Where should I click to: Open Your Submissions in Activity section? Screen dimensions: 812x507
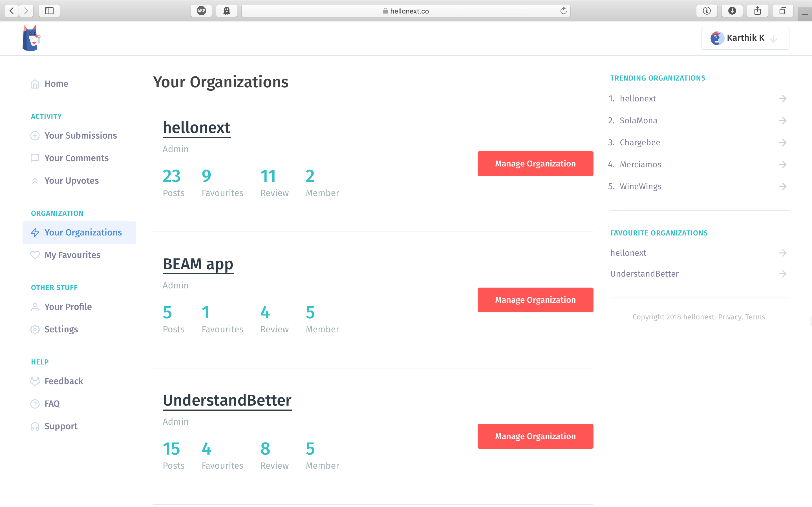click(x=81, y=135)
